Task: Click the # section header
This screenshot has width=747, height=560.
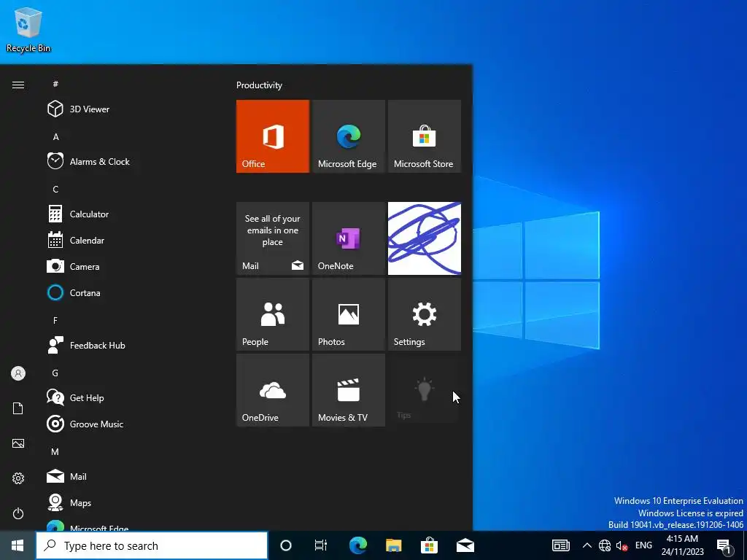Action: click(x=55, y=84)
